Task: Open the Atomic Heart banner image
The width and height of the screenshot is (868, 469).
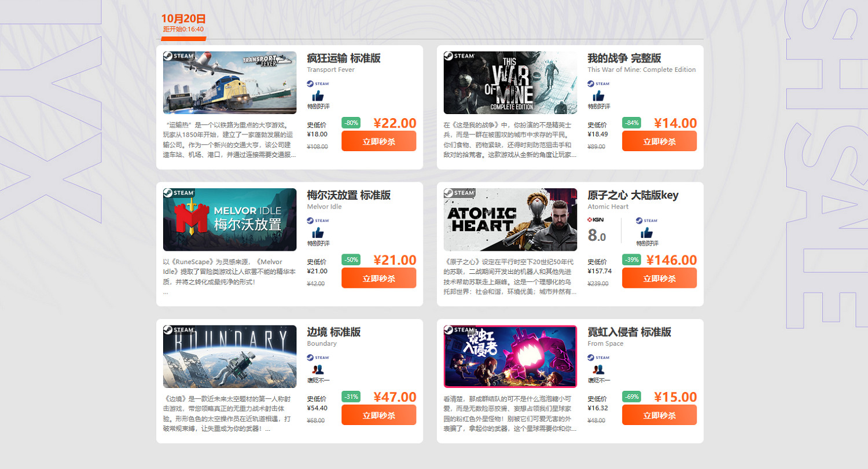Action: pyautogui.click(x=510, y=219)
